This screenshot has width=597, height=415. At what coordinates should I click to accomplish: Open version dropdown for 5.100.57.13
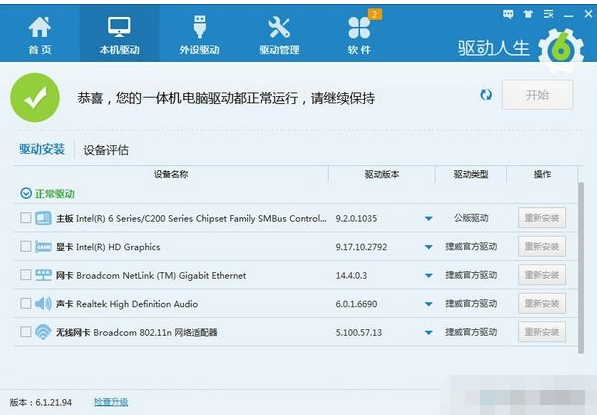[429, 332]
